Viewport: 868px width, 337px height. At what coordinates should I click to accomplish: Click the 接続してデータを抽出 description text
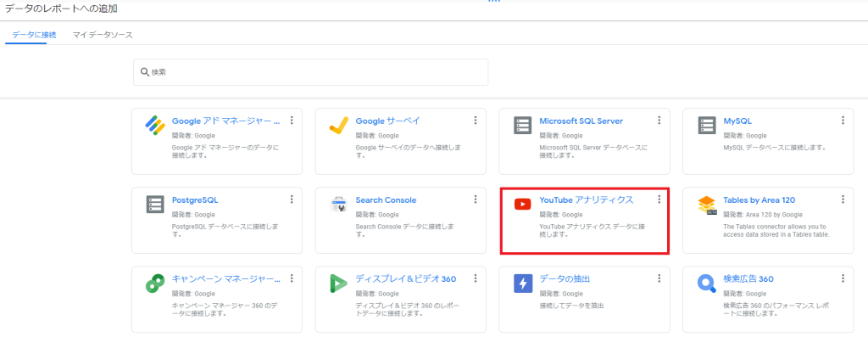coord(571,306)
